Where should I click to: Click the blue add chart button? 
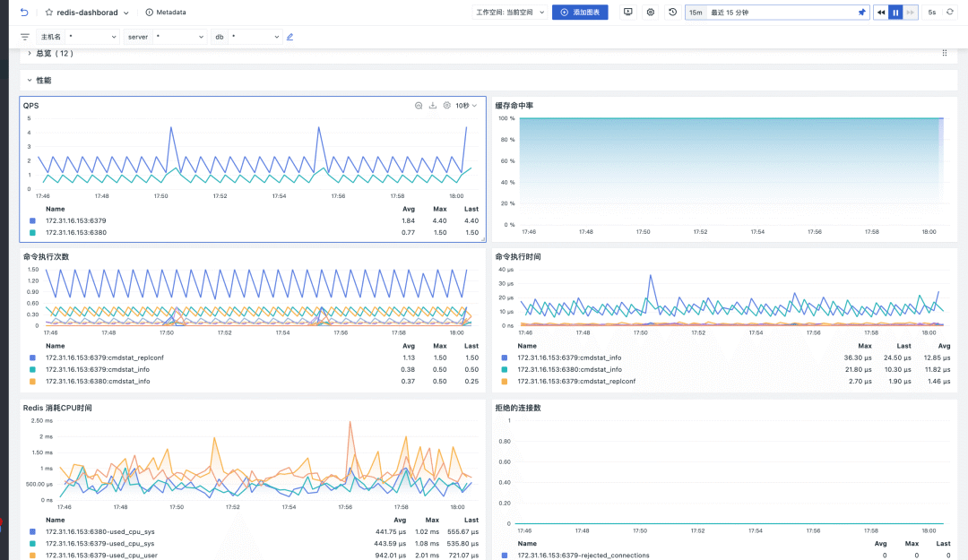580,13
